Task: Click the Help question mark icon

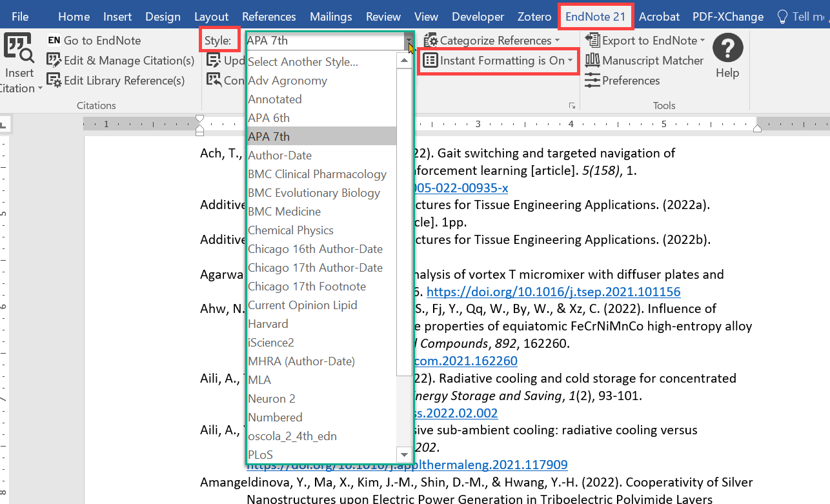Action: pyautogui.click(x=727, y=48)
